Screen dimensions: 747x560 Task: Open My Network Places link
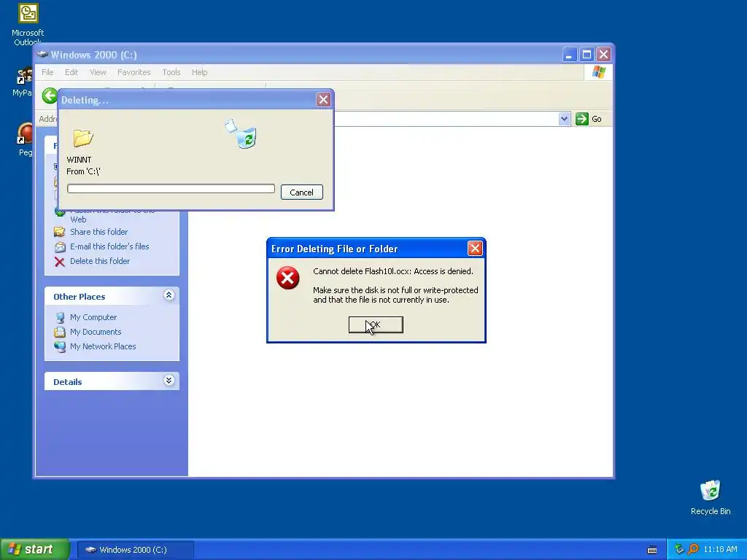(x=103, y=346)
